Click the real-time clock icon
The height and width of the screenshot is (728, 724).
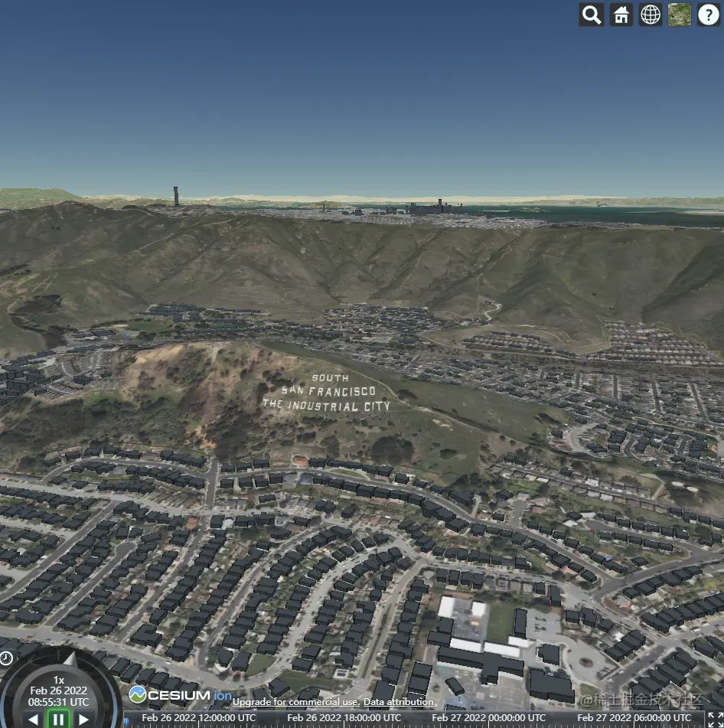[x=6, y=658]
